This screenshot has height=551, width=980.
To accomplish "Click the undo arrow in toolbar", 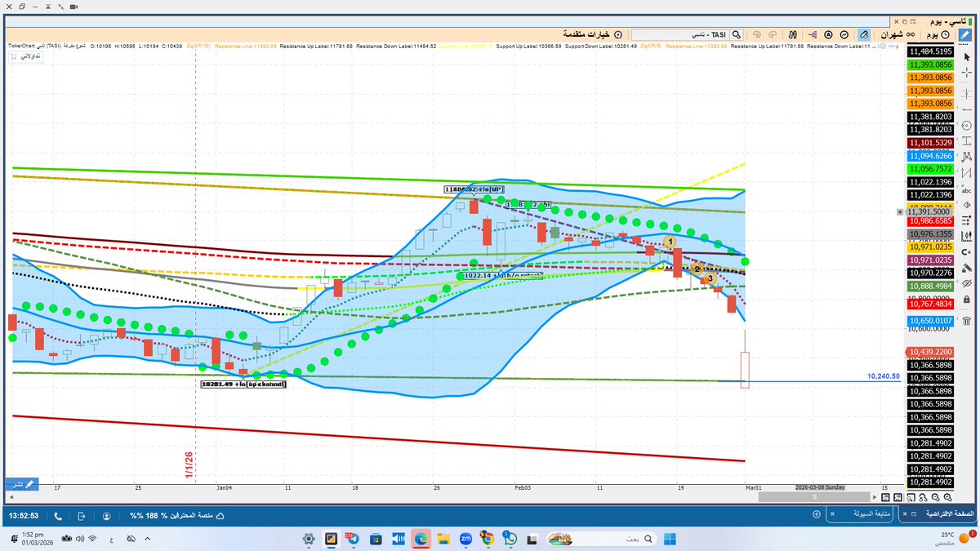I will (757, 35).
